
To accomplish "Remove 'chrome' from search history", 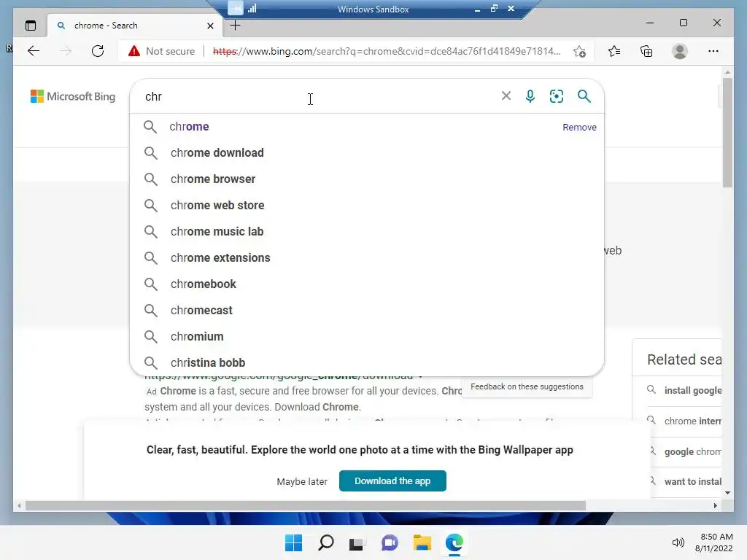I will coord(579,127).
